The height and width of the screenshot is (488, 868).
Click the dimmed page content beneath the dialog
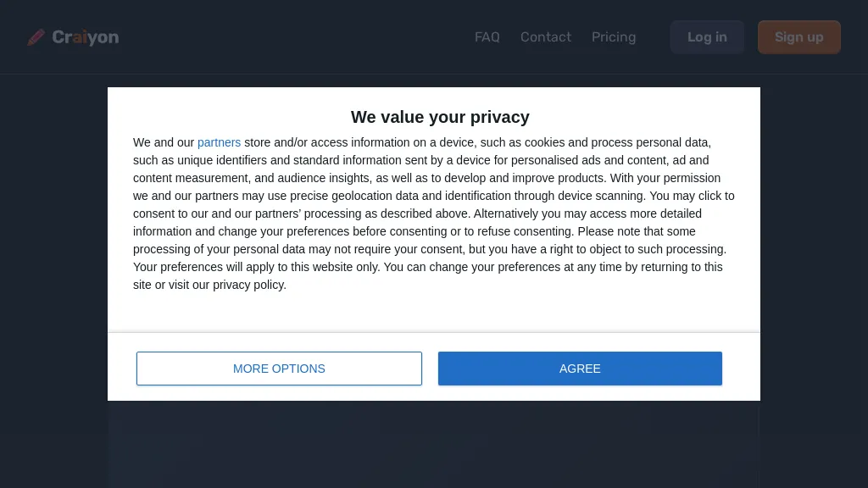(433, 445)
